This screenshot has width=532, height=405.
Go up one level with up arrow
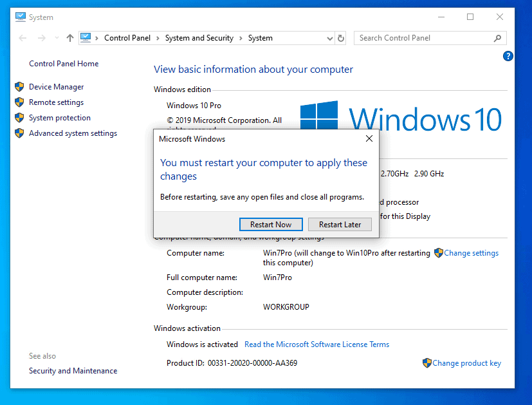[70, 38]
